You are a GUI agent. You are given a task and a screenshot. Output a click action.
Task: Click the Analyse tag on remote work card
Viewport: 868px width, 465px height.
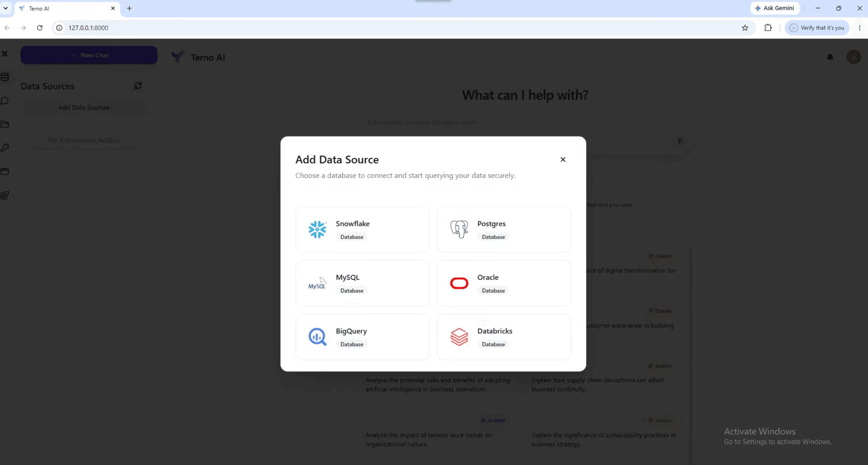click(493, 420)
